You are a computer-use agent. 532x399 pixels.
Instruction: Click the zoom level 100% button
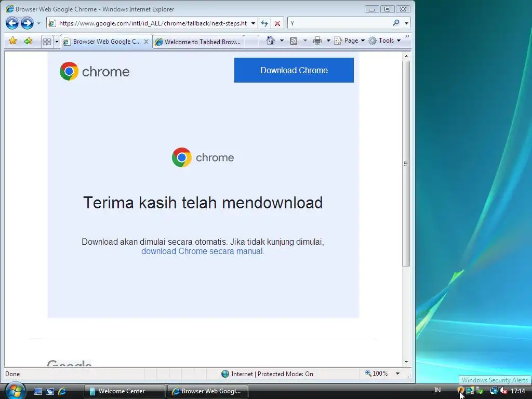377,374
